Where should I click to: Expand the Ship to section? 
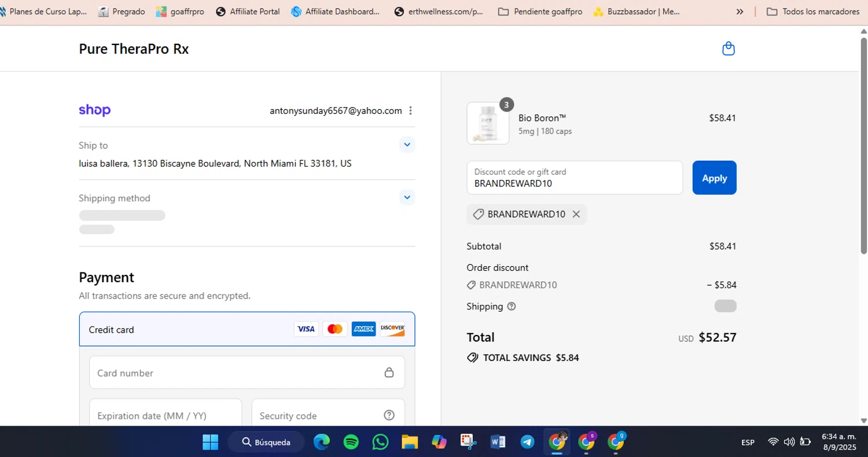[407, 145]
